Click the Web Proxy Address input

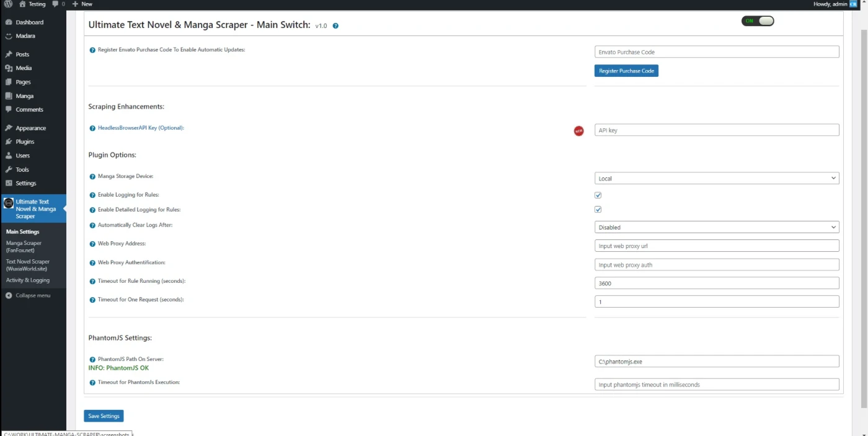click(717, 246)
